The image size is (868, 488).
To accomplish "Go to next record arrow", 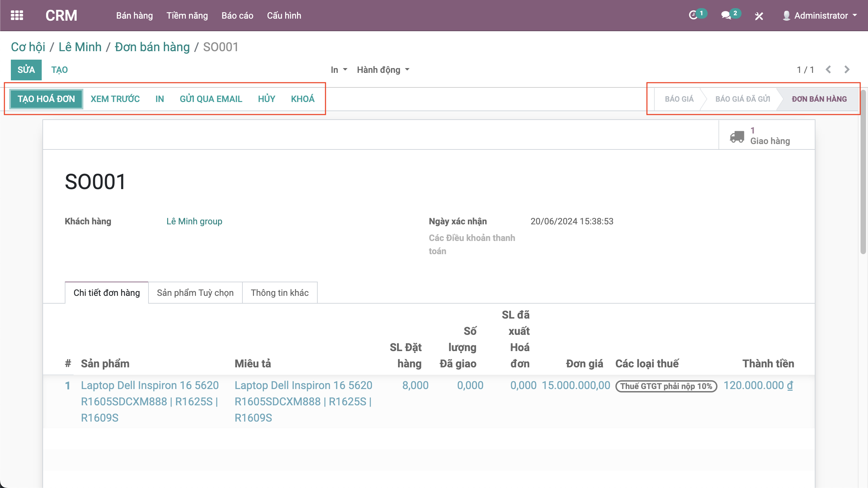I will click(847, 70).
